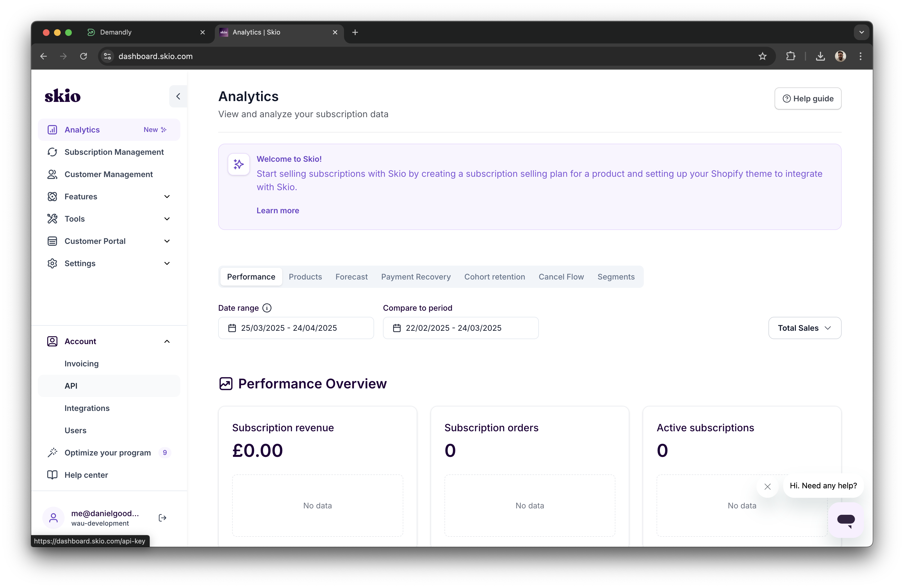Open the Help center book icon
This screenshot has height=588, width=904.
(52, 475)
